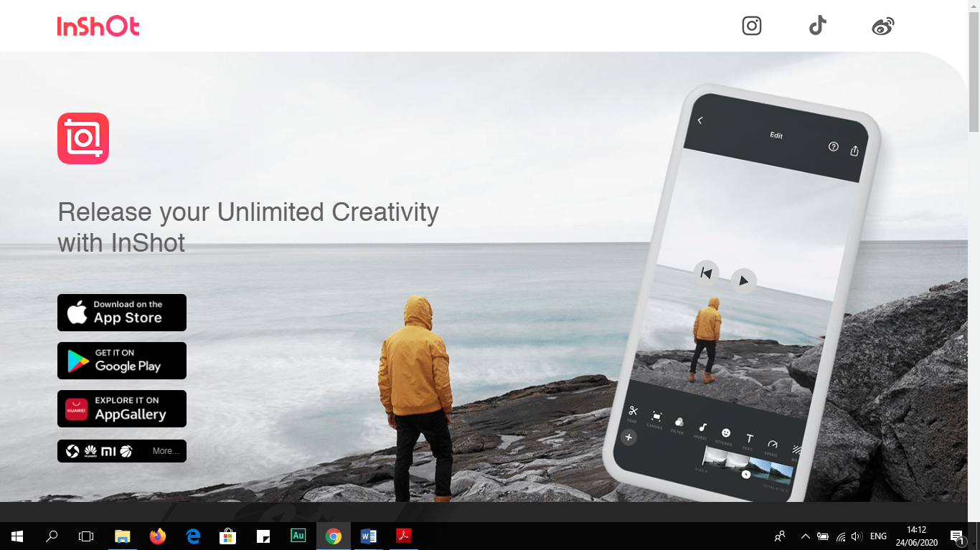The height and width of the screenshot is (550, 980).
Task: Open Task View in the taskbar
Action: coord(86,536)
